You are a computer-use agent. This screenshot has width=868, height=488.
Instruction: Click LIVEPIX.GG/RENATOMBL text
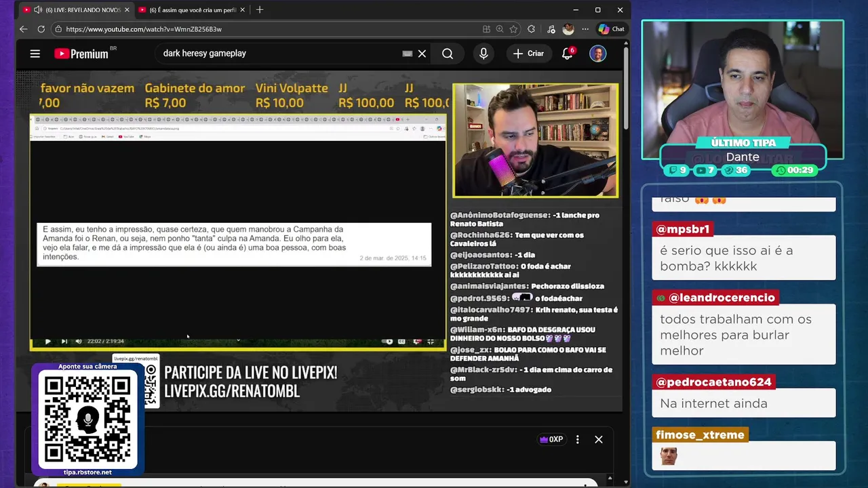tap(232, 392)
